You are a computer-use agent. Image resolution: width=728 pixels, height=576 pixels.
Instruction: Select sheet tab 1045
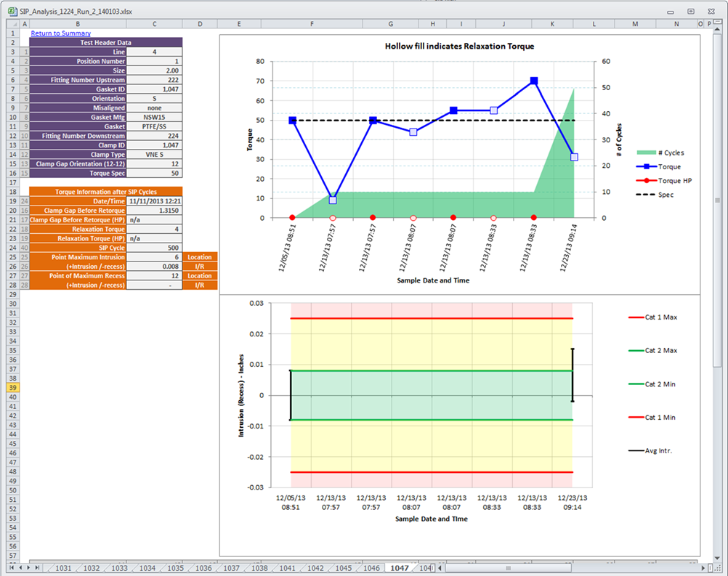(344, 568)
